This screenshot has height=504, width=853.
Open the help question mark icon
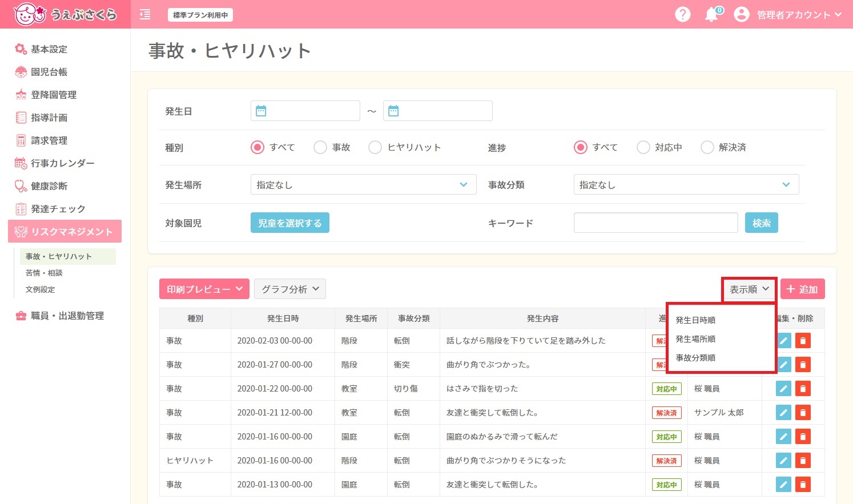click(682, 14)
